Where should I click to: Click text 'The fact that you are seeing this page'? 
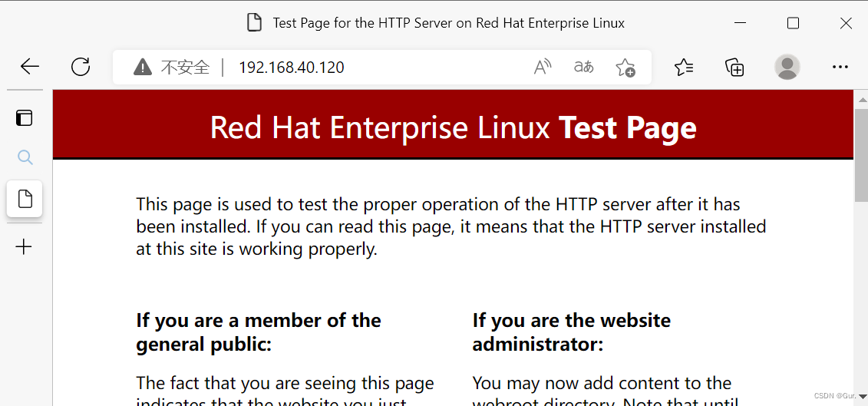(x=285, y=383)
